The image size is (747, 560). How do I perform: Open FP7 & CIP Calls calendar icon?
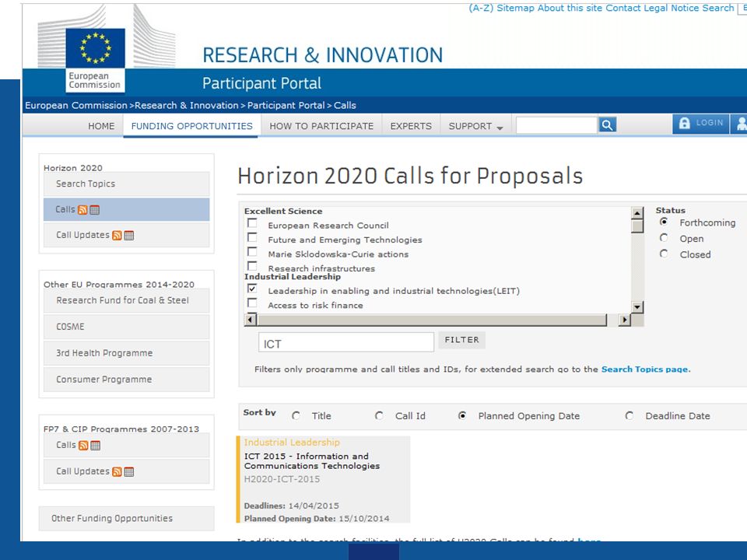coord(95,445)
